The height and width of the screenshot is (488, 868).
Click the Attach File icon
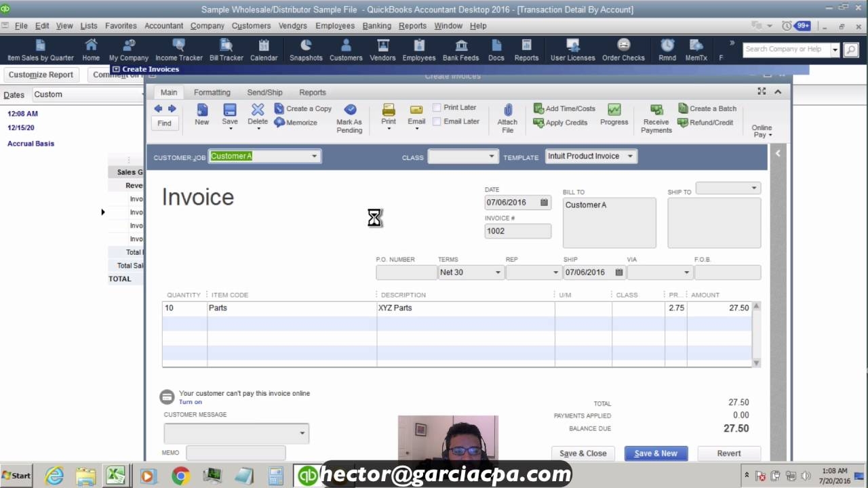click(507, 115)
